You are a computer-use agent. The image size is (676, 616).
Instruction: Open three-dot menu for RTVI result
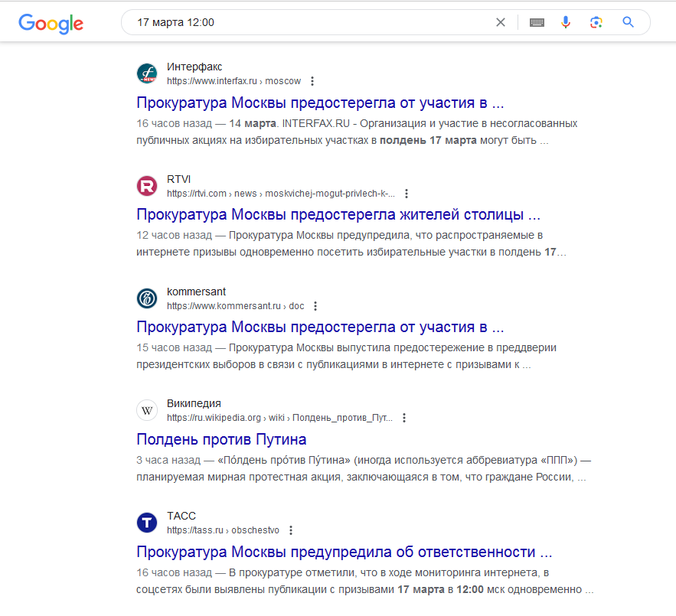(x=406, y=194)
